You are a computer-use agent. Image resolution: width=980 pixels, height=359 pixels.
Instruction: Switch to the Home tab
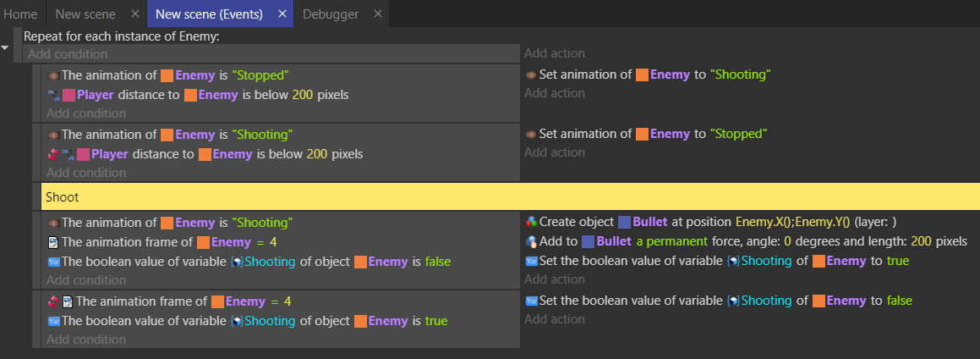click(20, 14)
